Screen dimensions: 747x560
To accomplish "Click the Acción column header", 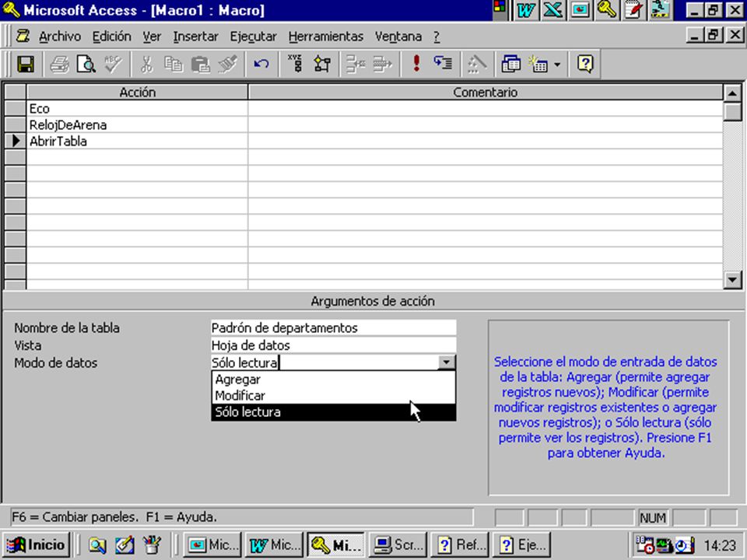I will pyautogui.click(x=137, y=92).
